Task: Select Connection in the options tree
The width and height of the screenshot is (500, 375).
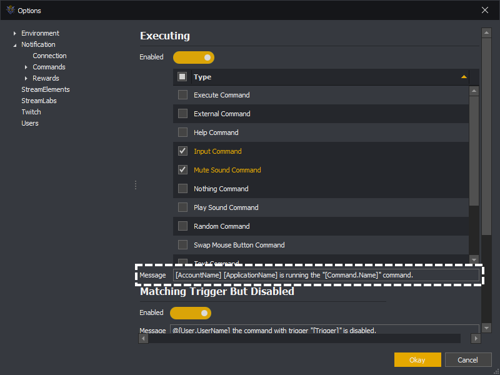Action: (50, 56)
